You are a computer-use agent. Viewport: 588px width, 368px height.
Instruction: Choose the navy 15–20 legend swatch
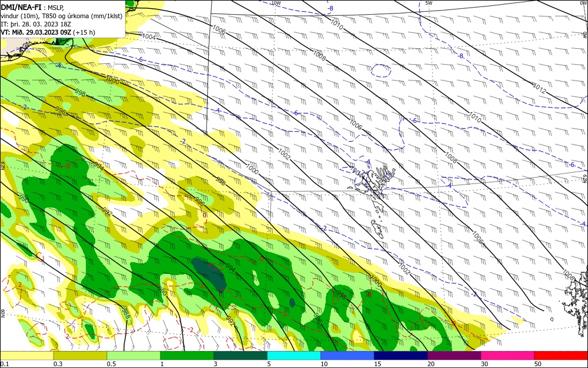point(400,356)
